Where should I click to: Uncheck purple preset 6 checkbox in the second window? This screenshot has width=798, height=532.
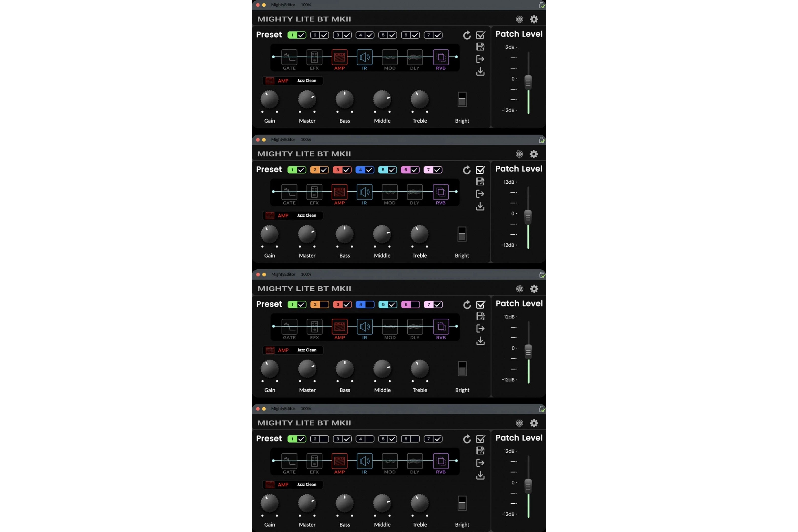(415, 170)
